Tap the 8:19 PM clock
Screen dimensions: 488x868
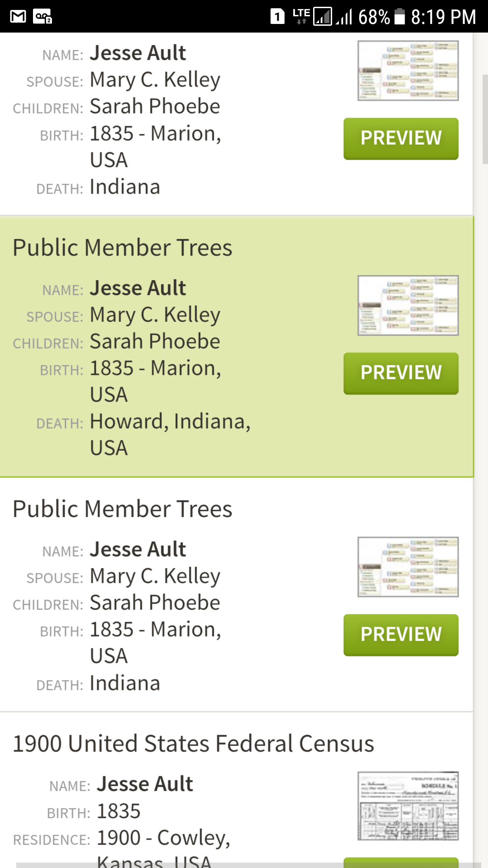pyautogui.click(x=443, y=17)
